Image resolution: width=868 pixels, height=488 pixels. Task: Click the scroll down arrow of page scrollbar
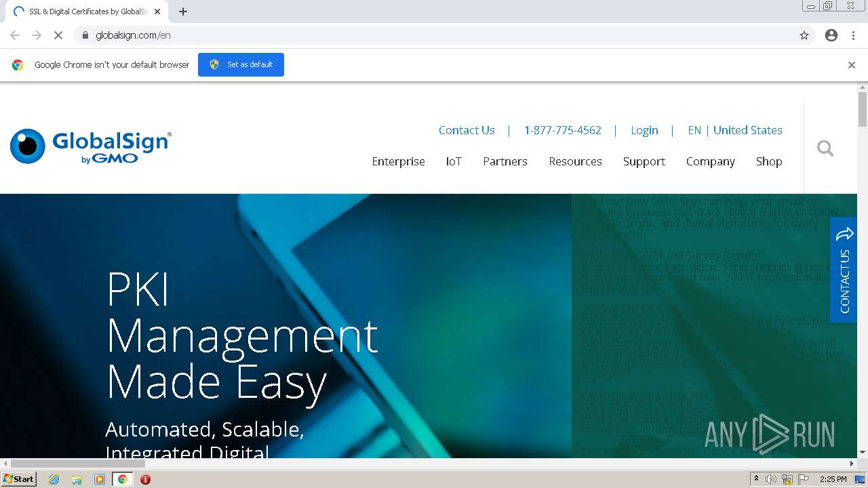(x=863, y=452)
